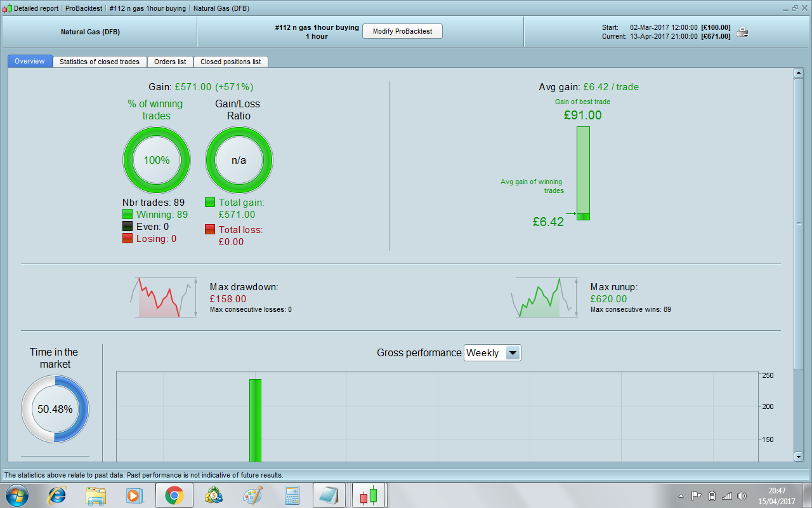Click the vertical scrollbar thumb
The height and width of the screenshot is (508, 812).
(798, 224)
